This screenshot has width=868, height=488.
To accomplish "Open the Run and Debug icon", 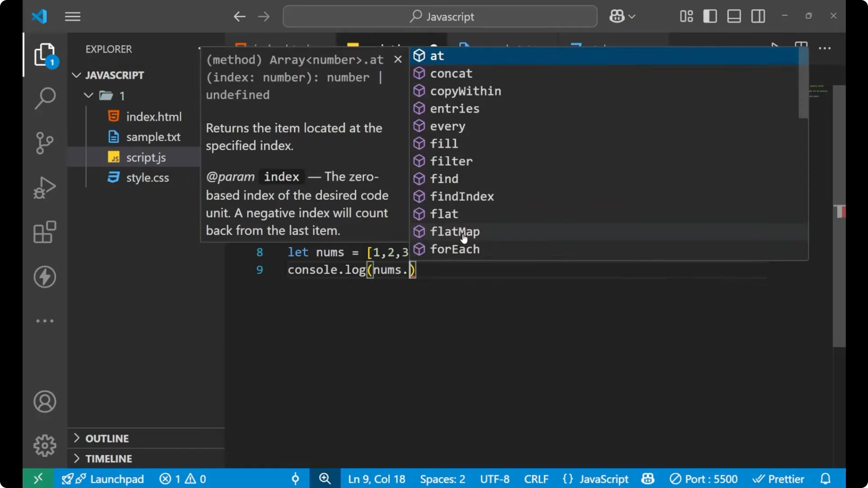I will tap(44, 187).
